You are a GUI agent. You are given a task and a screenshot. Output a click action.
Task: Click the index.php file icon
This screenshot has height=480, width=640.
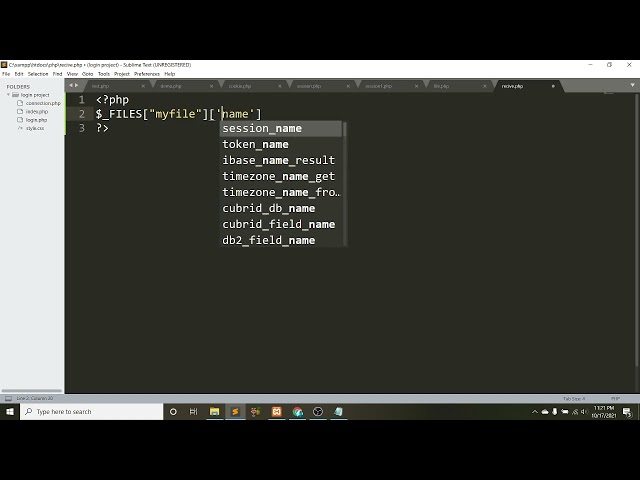[x=20, y=111]
